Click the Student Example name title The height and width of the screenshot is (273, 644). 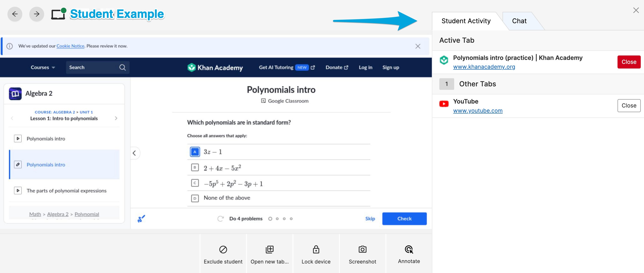click(x=117, y=14)
